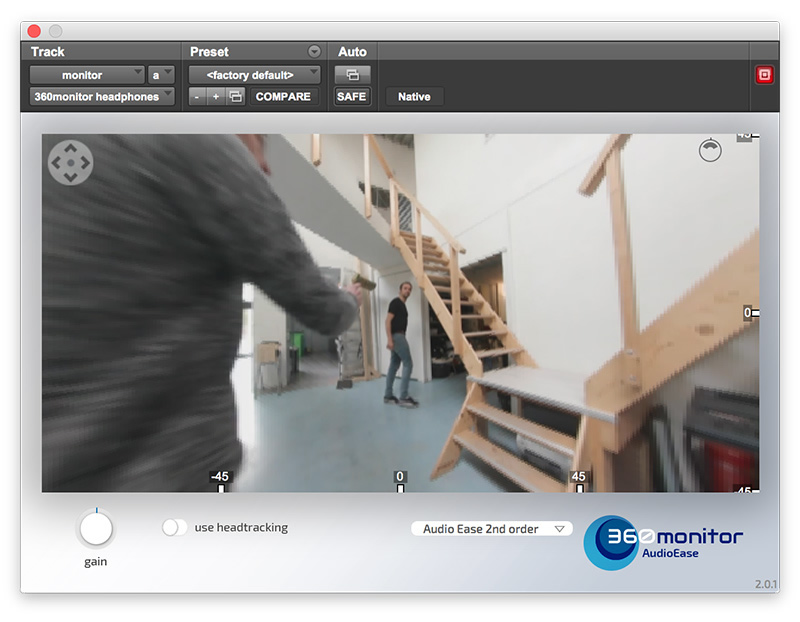Screen dimensions: 800x622
Task: Open the insert position 'a' dropdown
Action: (x=161, y=75)
